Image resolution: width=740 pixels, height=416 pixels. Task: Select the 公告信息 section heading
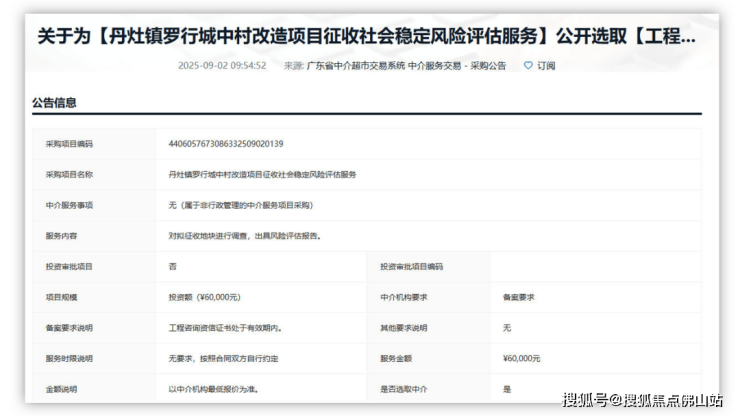click(54, 102)
